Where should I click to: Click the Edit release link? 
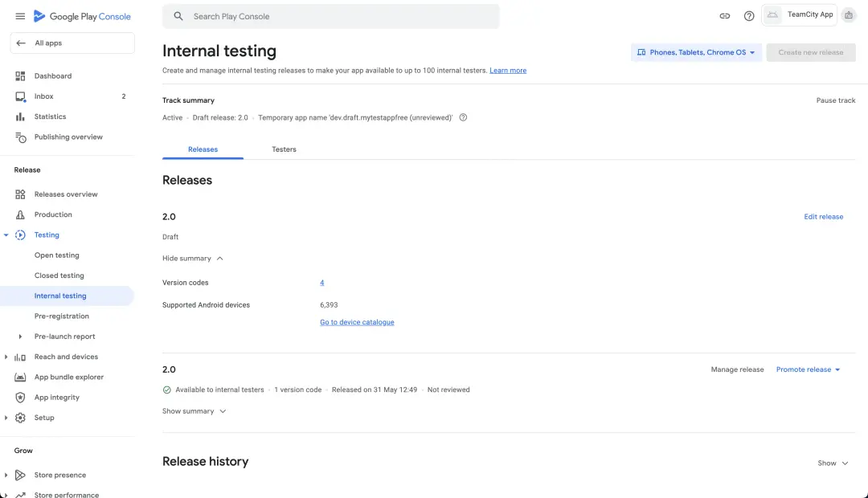tap(824, 217)
